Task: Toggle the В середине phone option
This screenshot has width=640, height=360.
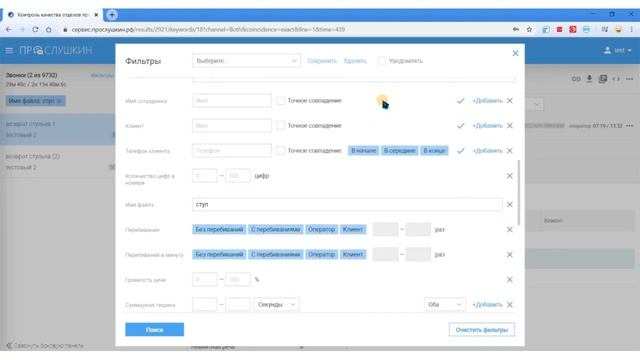Action: coord(400,151)
